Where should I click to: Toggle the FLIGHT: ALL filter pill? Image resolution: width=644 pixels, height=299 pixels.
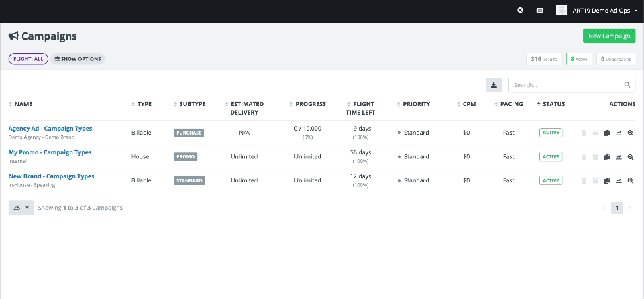click(x=28, y=59)
